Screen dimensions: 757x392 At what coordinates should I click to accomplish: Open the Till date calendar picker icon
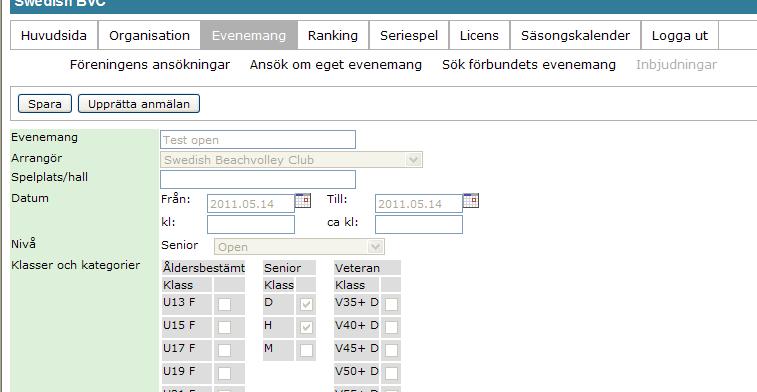point(471,200)
